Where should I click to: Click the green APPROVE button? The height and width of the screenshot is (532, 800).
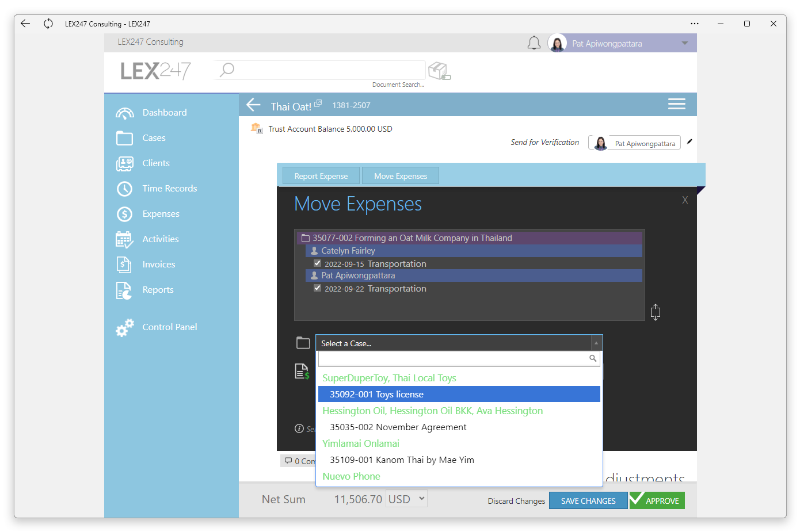[x=657, y=500]
